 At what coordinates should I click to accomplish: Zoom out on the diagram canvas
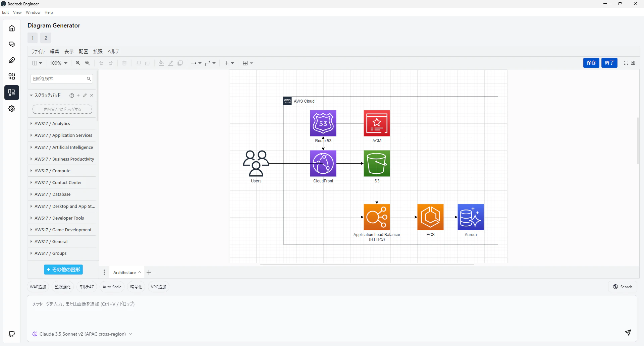point(88,63)
